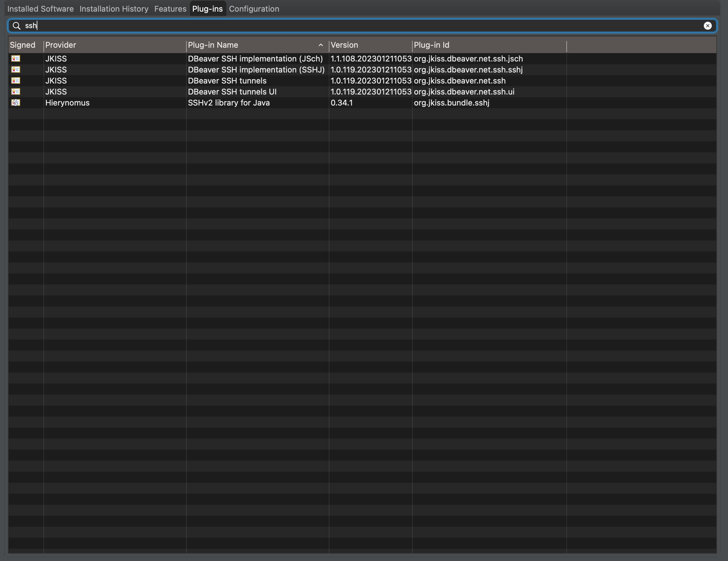
Task: Sort by Signed column header
Action: (22, 45)
